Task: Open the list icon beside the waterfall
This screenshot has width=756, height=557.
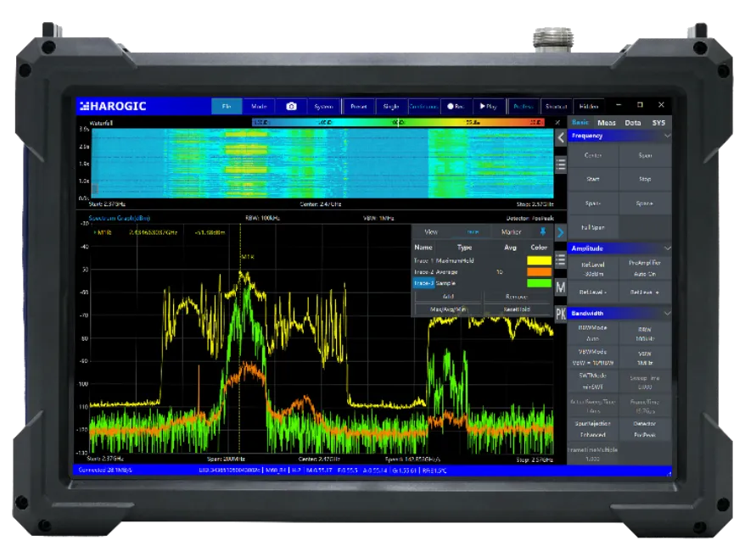Action: (x=560, y=164)
